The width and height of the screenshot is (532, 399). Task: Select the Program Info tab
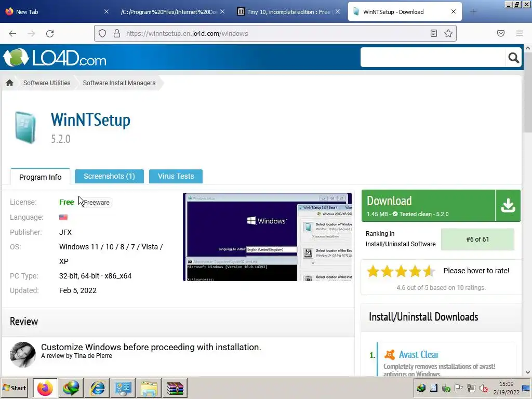(x=41, y=177)
